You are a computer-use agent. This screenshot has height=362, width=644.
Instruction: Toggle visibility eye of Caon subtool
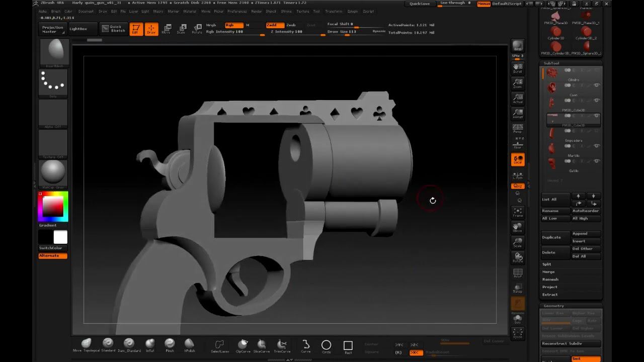pos(597,85)
